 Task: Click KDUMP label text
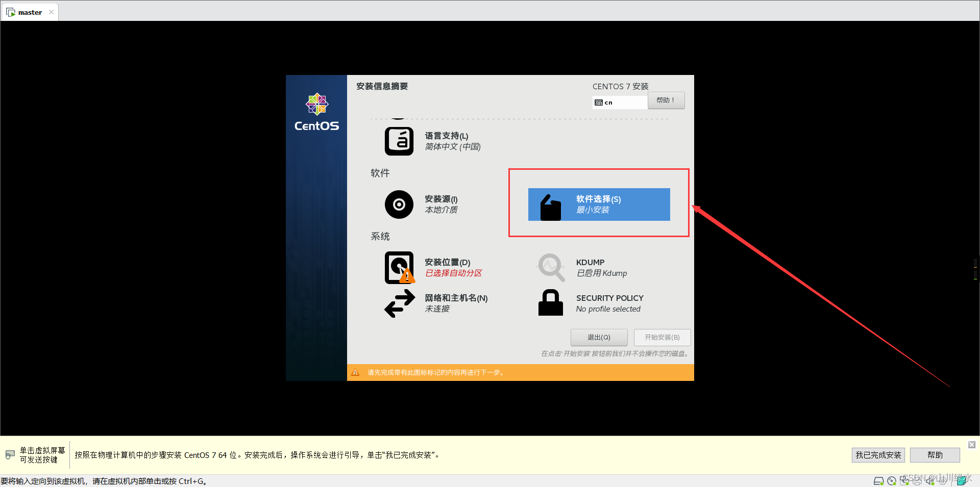pos(591,262)
